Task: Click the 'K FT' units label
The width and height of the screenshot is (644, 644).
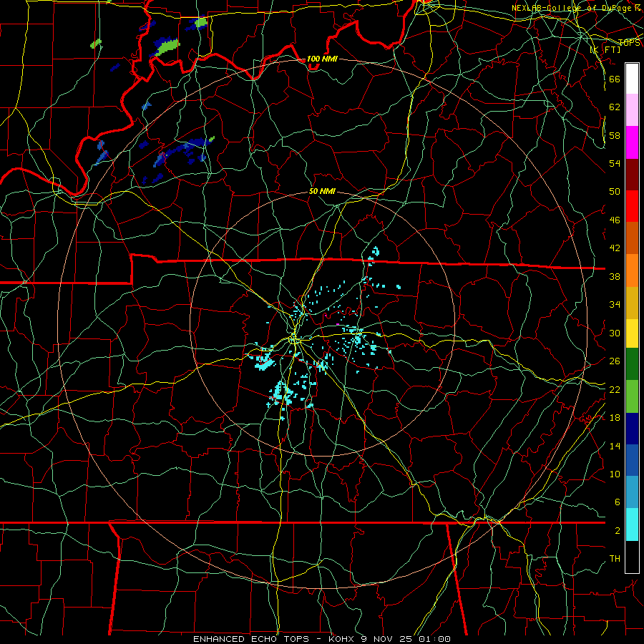Action: [x=605, y=50]
